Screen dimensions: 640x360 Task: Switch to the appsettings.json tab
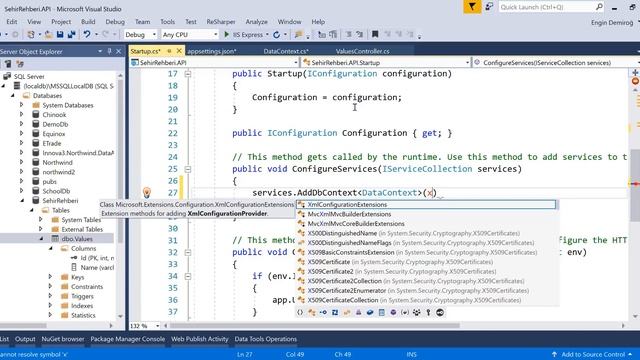[x=212, y=51]
